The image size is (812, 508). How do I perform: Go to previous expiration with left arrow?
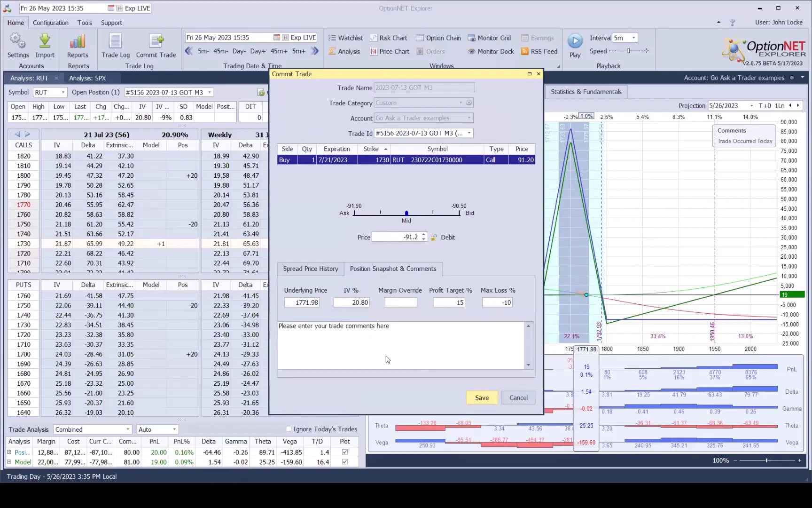click(17, 135)
